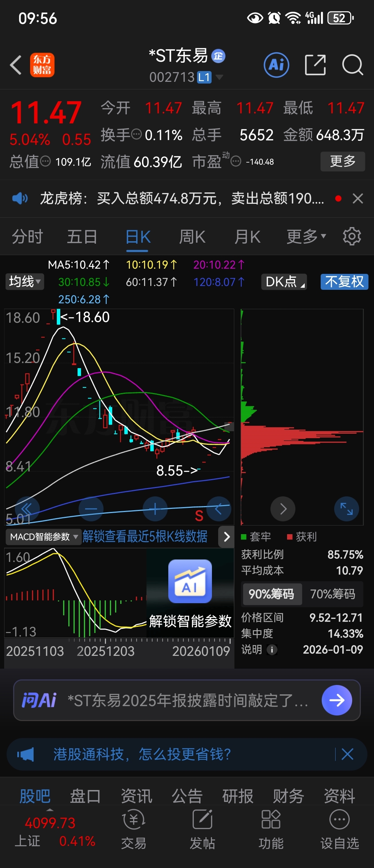The width and height of the screenshot is (374, 868).
Task: Open the 资料 profile tab
Action: click(339, 796)
